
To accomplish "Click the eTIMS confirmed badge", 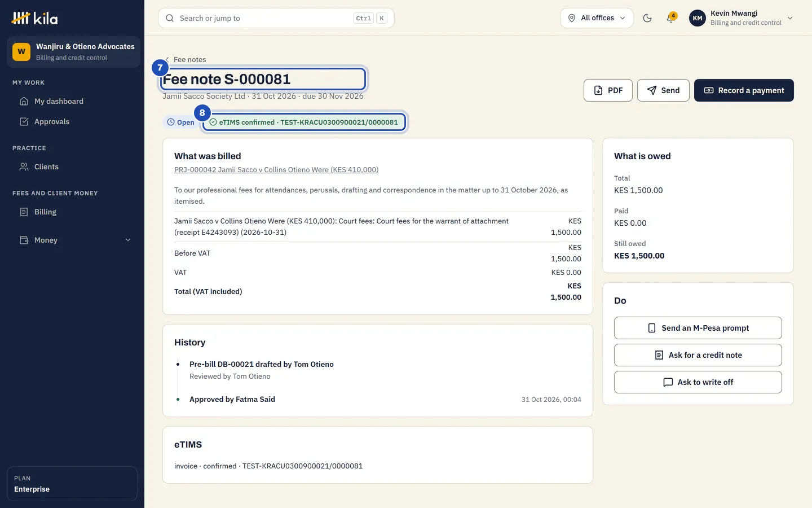I will click(304, 122).
